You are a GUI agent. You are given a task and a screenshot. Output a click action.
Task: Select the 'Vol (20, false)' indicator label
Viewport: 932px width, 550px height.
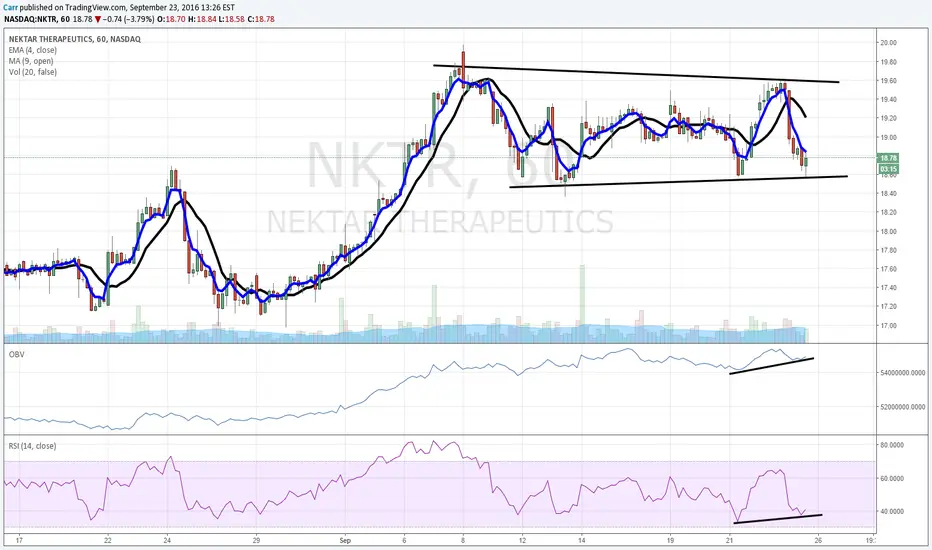33,72
